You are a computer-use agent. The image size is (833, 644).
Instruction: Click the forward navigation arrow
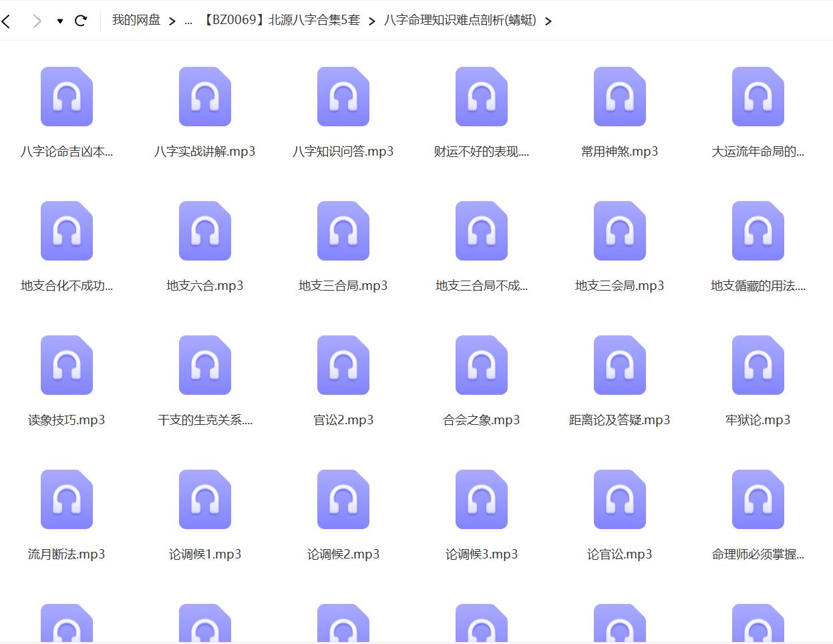point(37,21)
